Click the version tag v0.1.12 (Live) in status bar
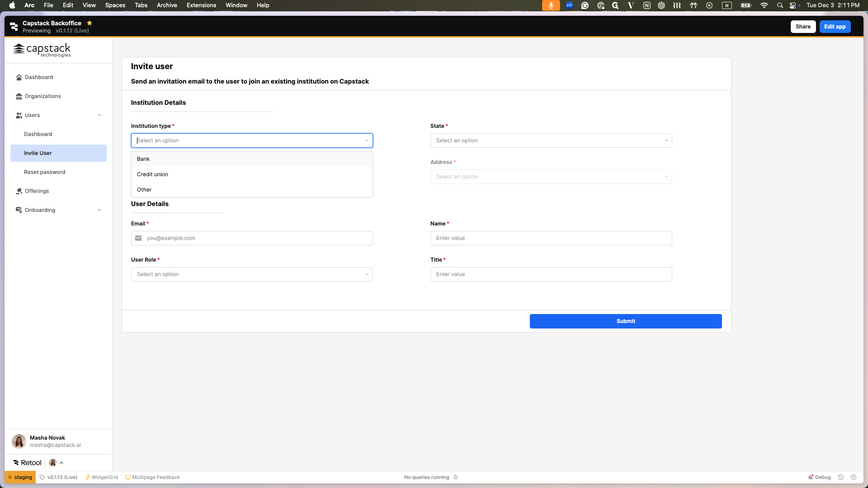This screenshot has width=868, height=488. (58, 477)
